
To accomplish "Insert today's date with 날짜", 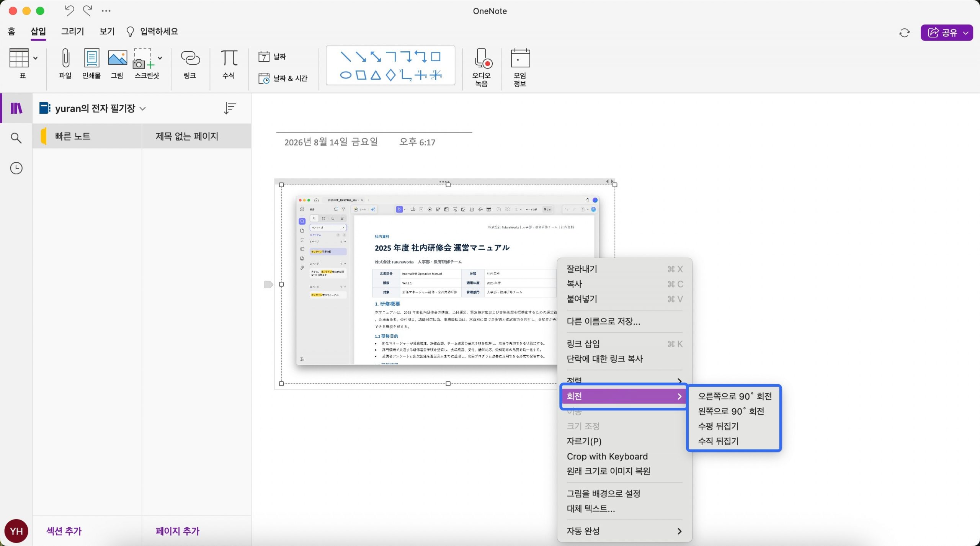I will coord(272,57).
